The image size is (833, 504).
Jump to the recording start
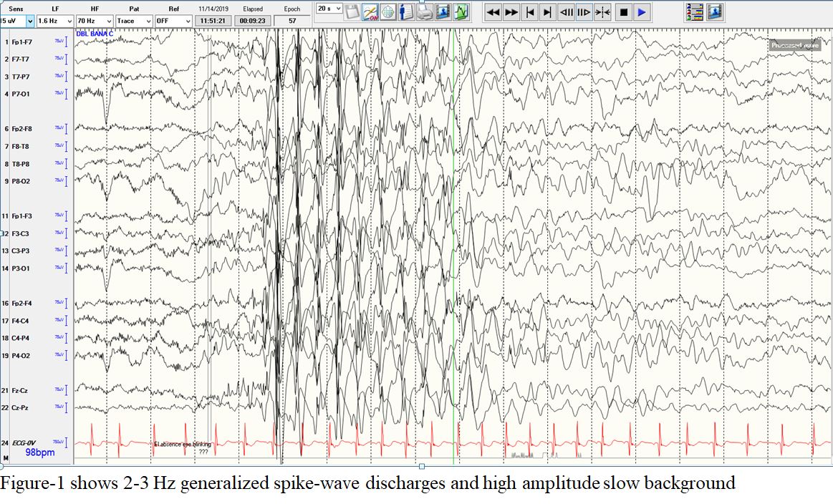click(529, 12)
